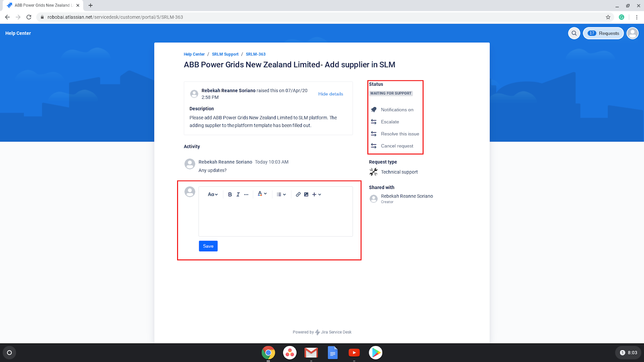Viewport: 644px width, 362px height.
Task: Reload the page
Action: [x=29, y=17]
